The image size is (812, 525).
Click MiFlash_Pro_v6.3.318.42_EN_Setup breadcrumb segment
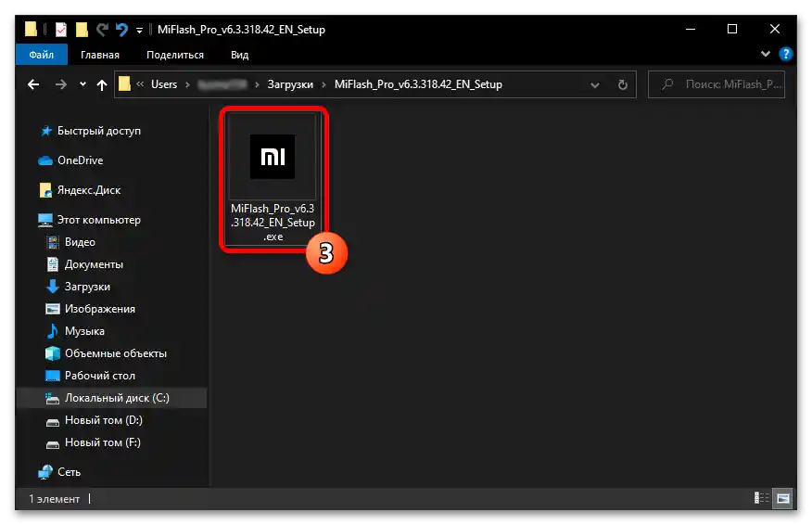(418, 84)
